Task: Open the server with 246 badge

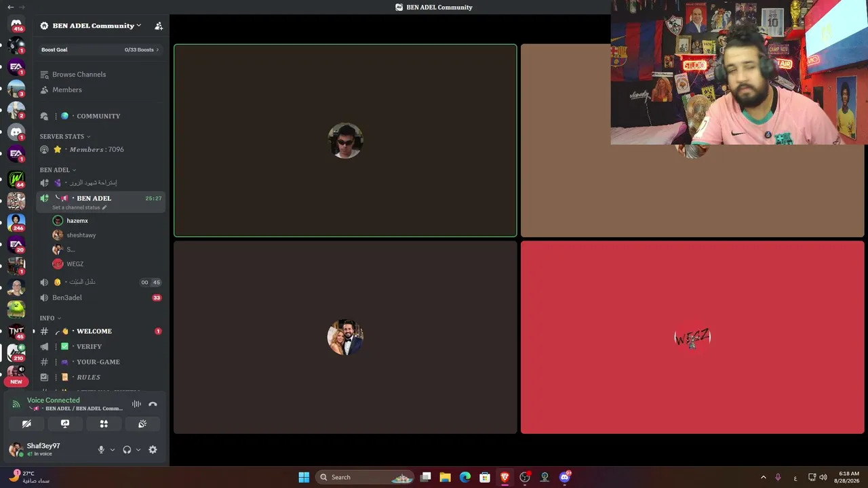Action: [16, 222]
